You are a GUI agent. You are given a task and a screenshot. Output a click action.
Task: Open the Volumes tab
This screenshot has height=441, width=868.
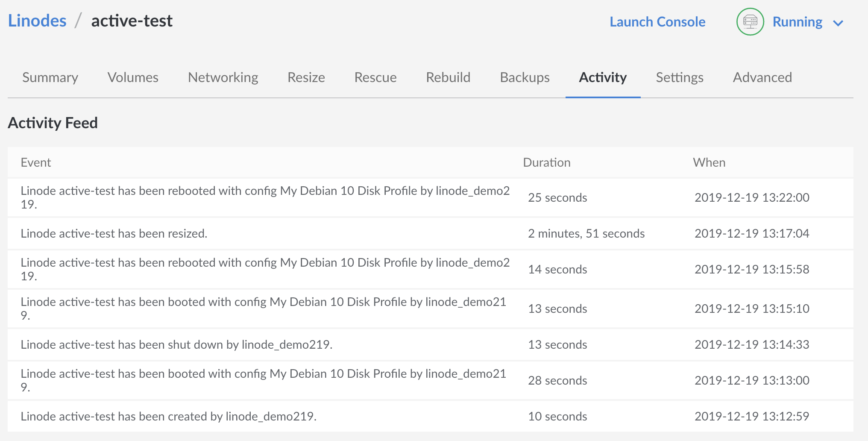point(133,77)
